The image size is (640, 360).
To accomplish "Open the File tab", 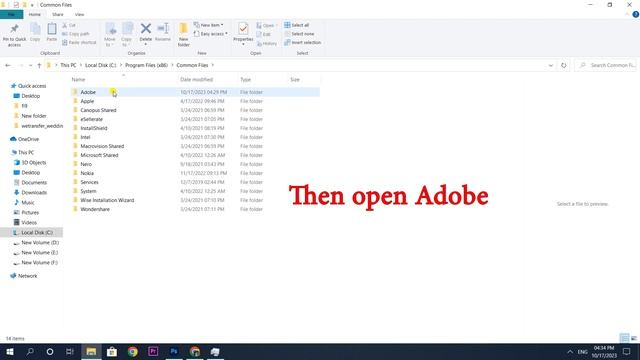I will click(11, 14).
